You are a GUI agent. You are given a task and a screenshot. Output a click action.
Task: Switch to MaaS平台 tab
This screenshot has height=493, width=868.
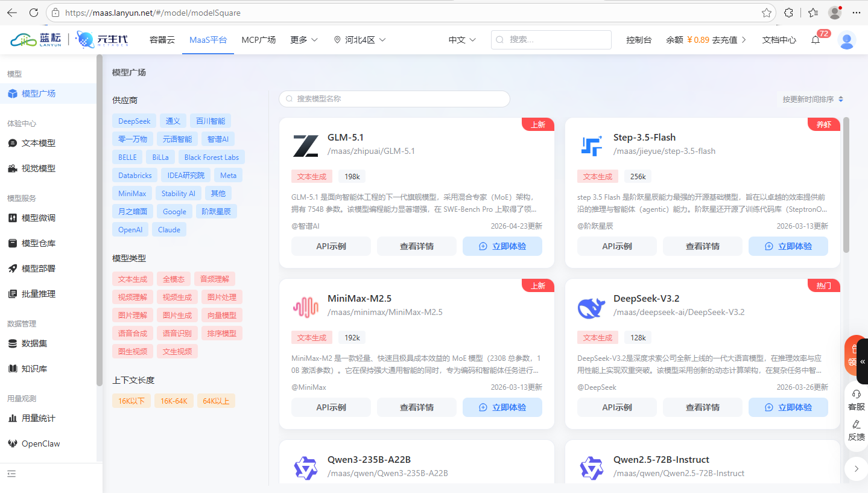208,40
